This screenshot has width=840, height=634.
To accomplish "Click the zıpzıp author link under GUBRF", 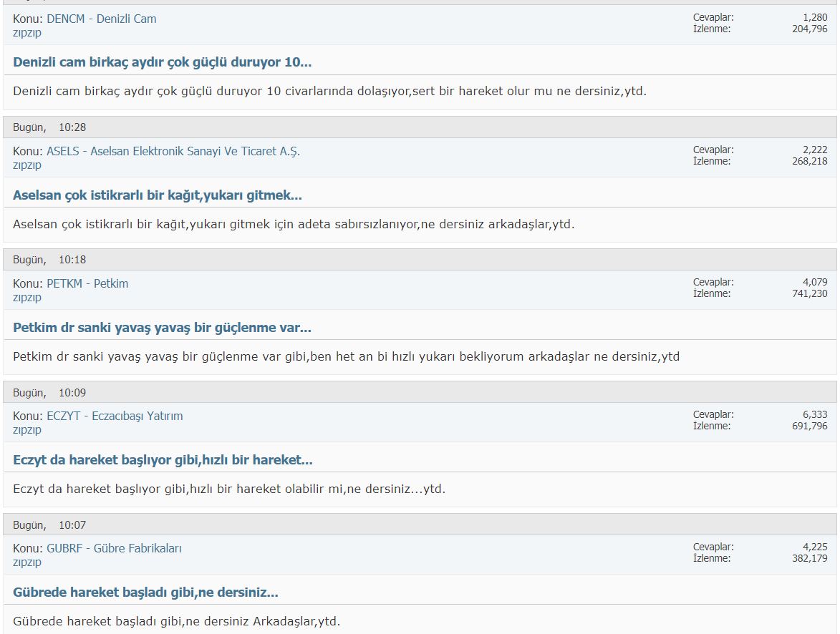I will pyautogui.click(x=26, y=562).
